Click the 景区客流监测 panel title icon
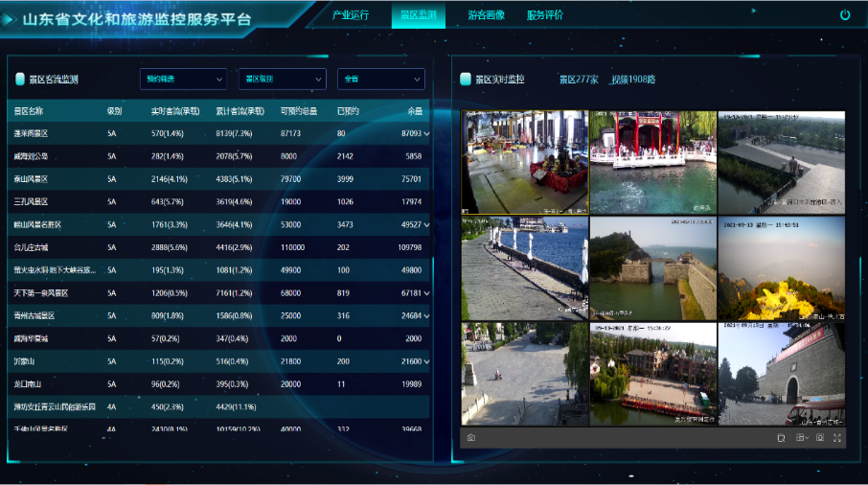868x485 pixels. point(20,80)
